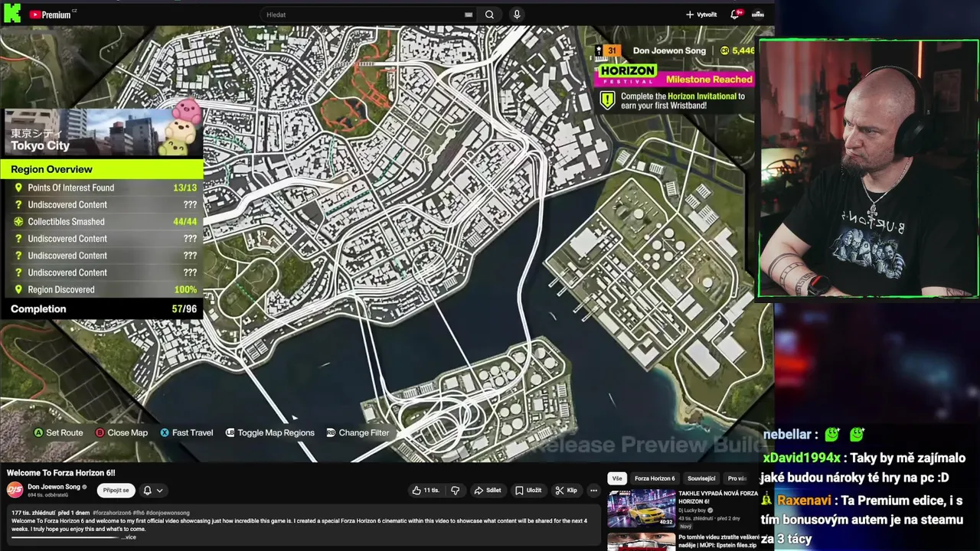Click the #forzahorizon6 hashtag
This screenshot has height=551, width=980.
click(x=113, y=512)
